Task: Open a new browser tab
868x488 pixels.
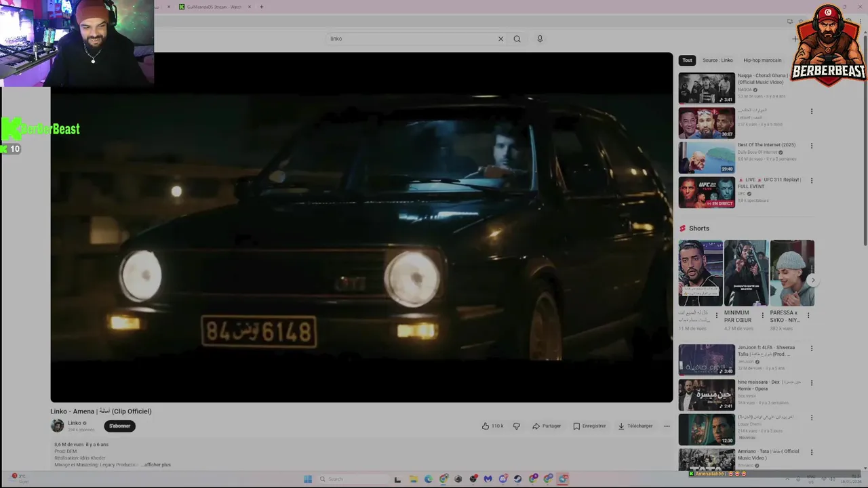Action: 262,7
